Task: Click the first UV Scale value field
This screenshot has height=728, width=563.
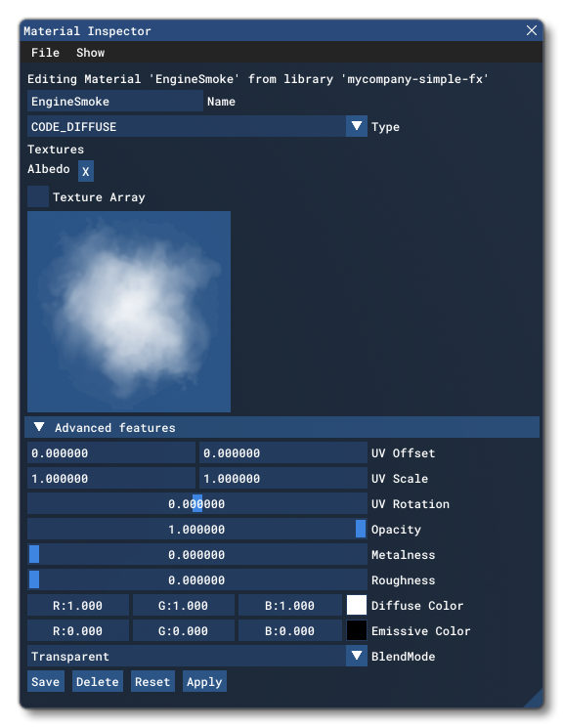Action: pyautogui.click(x=111, y=478)
